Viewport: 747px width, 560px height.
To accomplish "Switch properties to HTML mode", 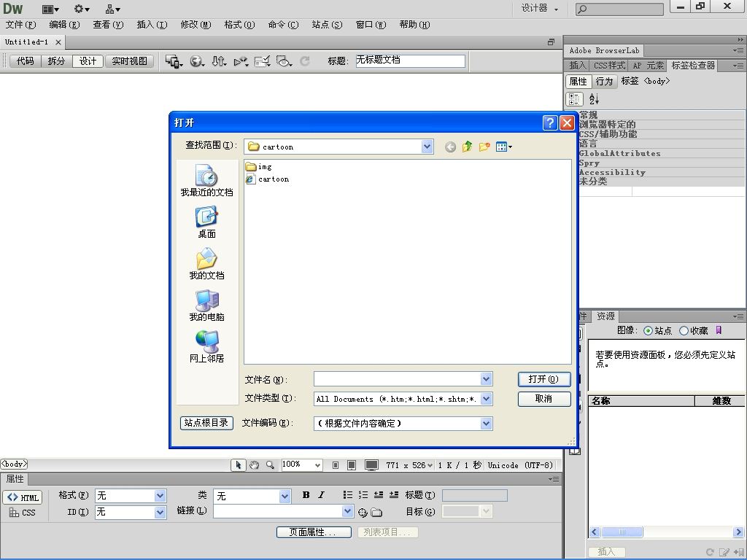I will [x=23, y=497].
